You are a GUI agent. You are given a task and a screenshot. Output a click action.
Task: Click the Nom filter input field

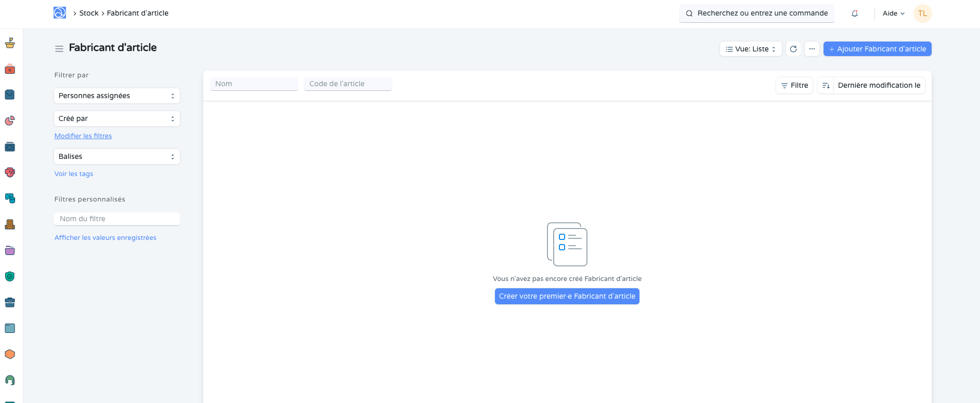254,84
